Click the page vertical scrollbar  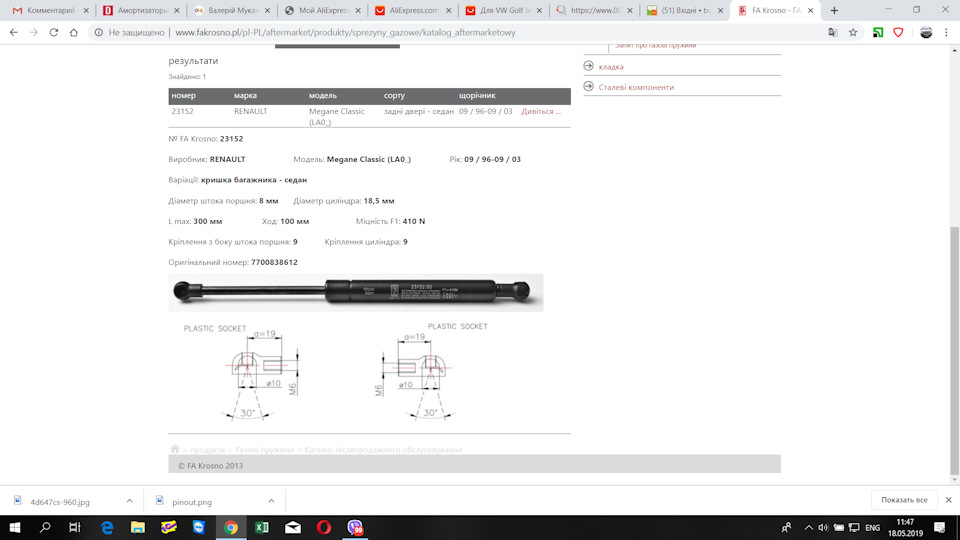[x=954, y=349]
